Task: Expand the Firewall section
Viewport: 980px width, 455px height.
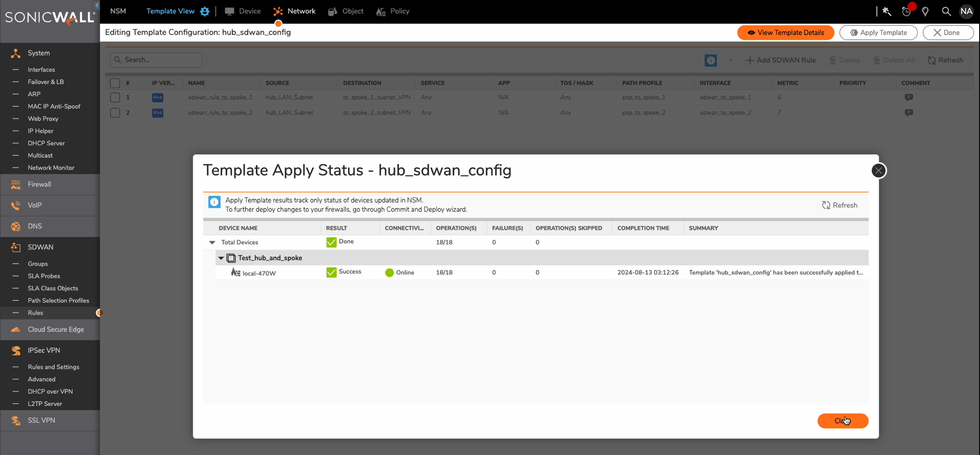Action: pyautogui.click(x=50, y=184)
